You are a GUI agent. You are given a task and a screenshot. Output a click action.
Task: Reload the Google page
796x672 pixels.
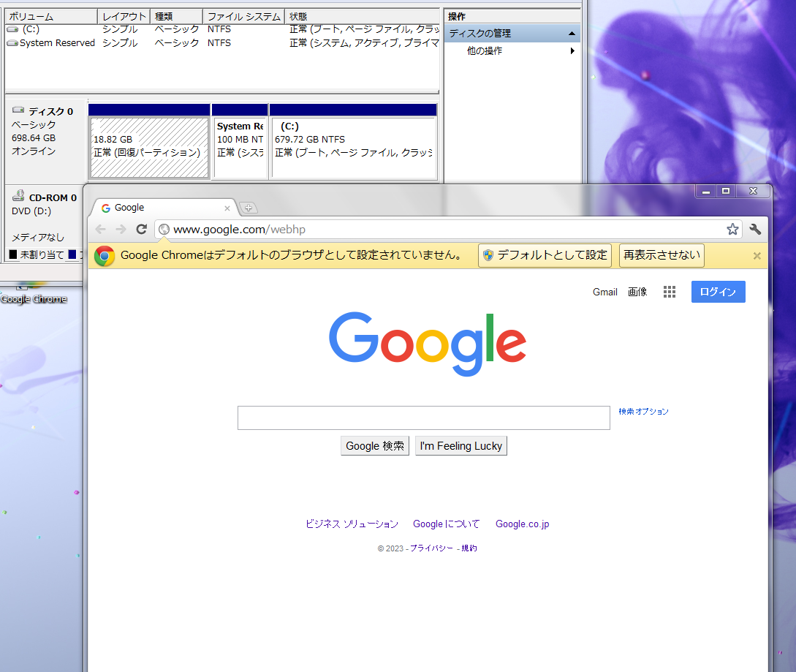(x=142, y=230)
